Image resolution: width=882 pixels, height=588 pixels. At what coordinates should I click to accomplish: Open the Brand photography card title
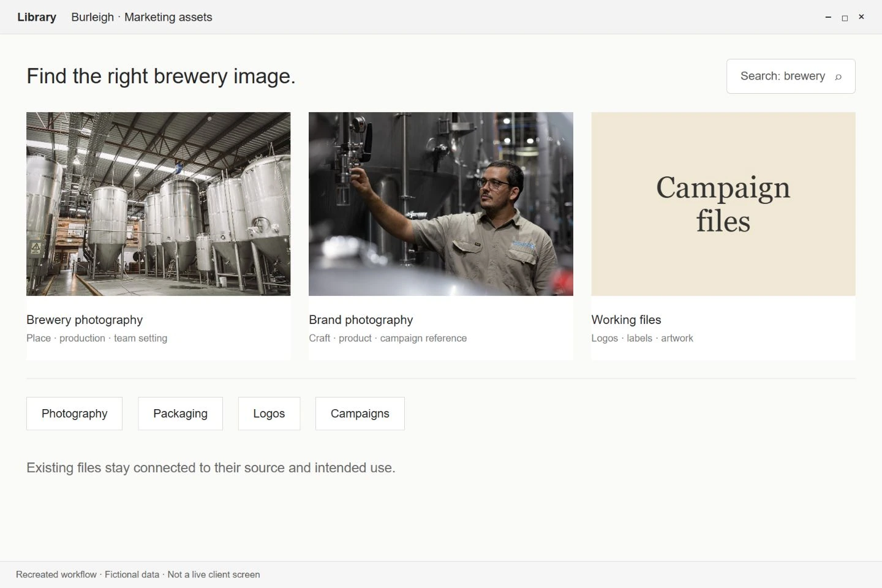pos(361,320)
